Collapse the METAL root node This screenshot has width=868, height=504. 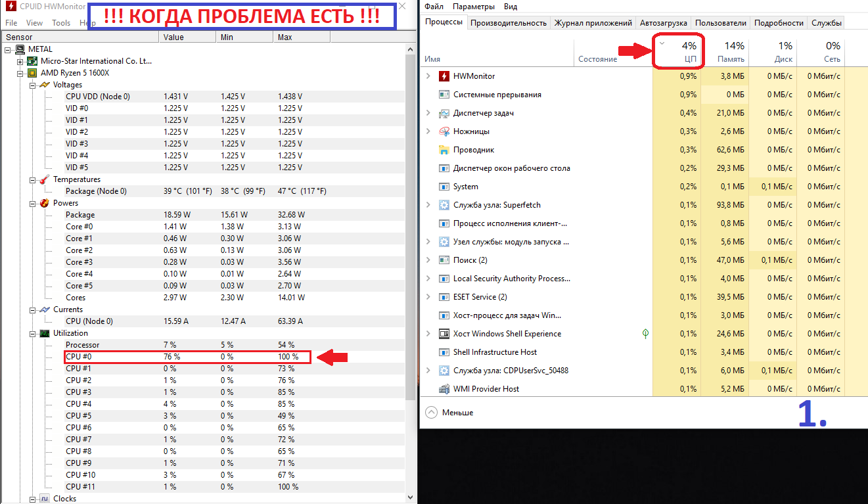[x=8, y=49]
